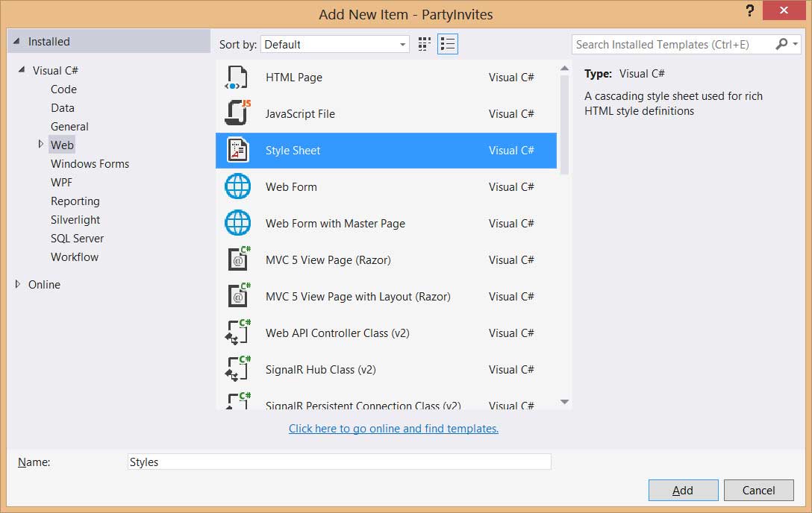Select the Windows Forms category
Image resolution: width=812 pixels, height=513 pixels.
click(x=90, y=163)
